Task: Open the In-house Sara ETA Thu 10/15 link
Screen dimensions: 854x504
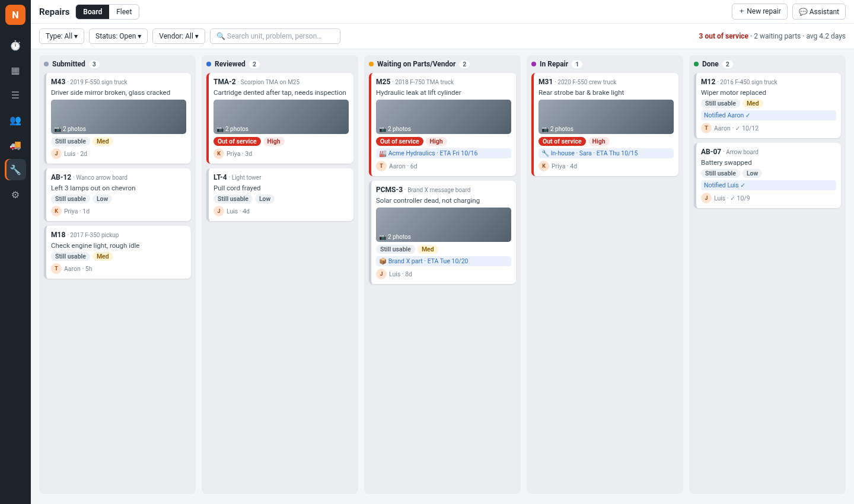Action: pyautogui.click(x=606, y=153)
